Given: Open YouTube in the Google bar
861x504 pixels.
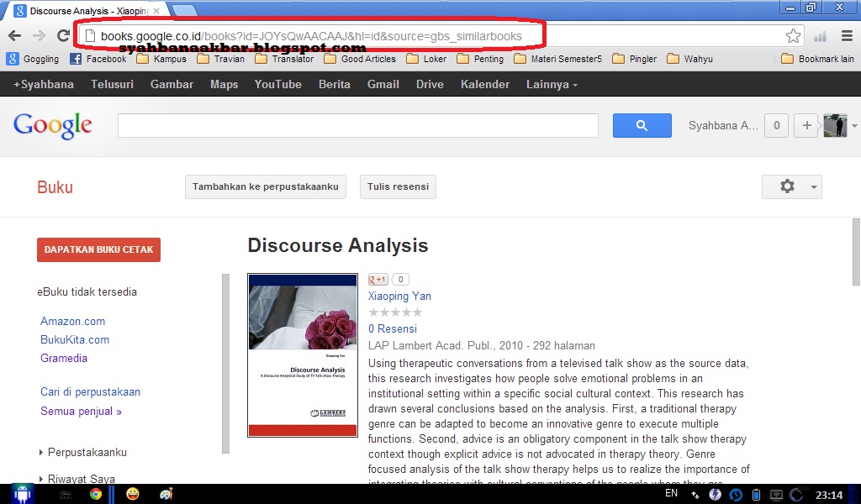Looking at the screenshot, I should click(277, 85).
